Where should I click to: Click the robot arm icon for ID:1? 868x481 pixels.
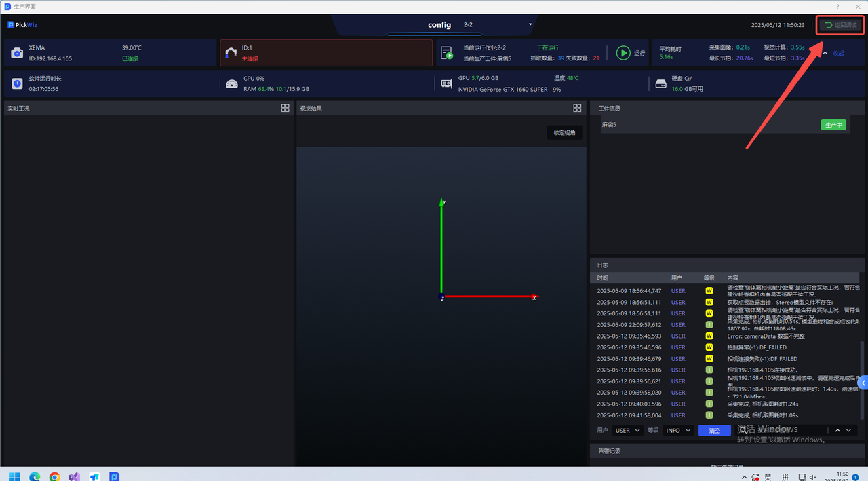pyautogui.click(x=231, y=53)
